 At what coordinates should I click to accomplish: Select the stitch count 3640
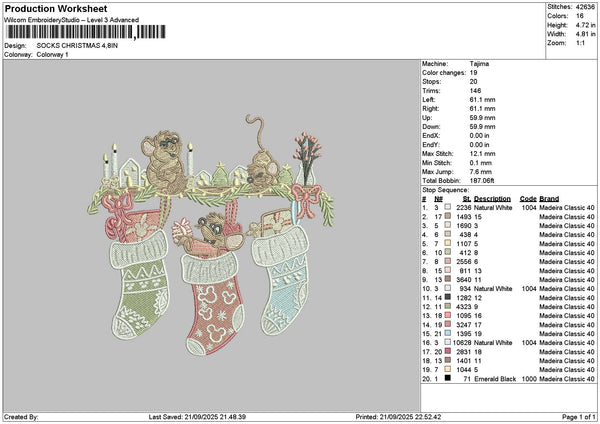click(x=464, y=280)
